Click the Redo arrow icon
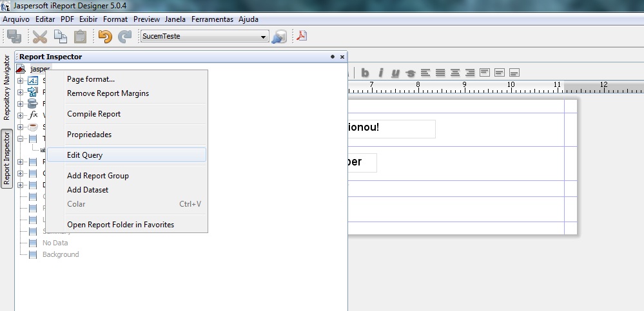 (x=124, y=37)
